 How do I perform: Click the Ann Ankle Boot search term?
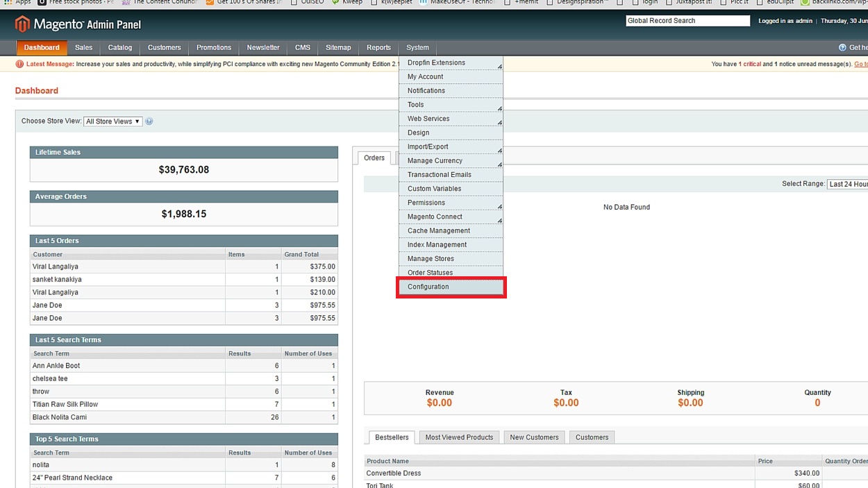[x=184, y=366]
